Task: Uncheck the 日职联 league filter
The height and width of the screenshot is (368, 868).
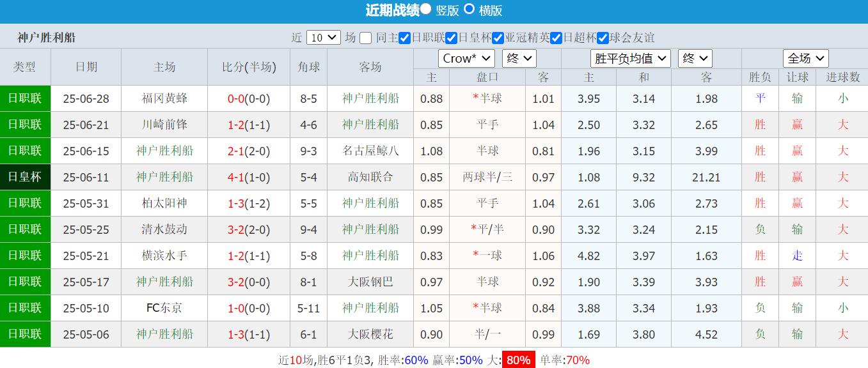Action: tap(404, 38)
